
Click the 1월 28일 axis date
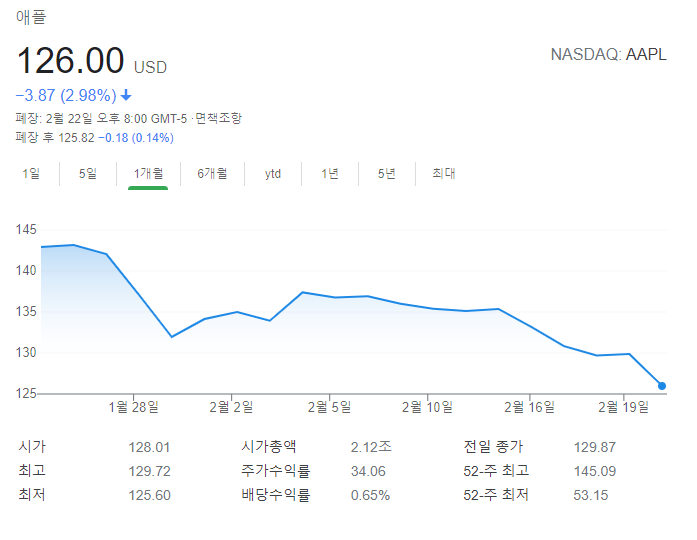pos(133,407)
